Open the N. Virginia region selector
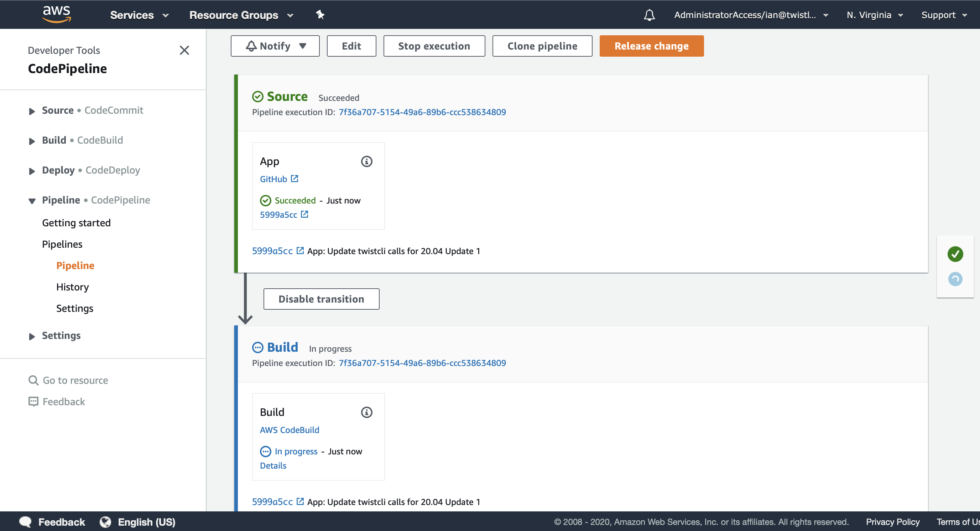980x531 pixels. pos(874,15)
